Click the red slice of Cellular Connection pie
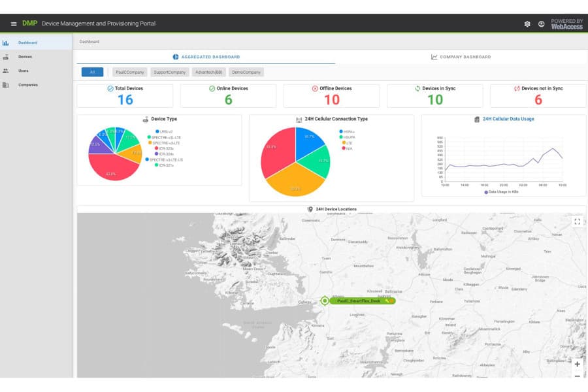This screenshot has height=392, width=588. point(277,152)
